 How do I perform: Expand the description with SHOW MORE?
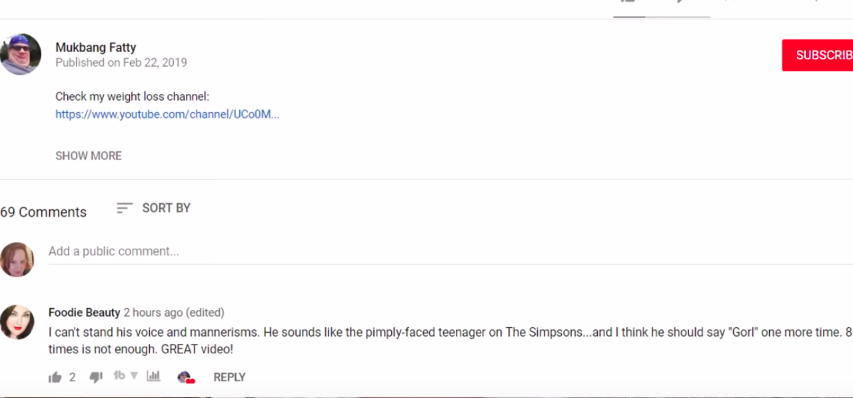(89, 156)
